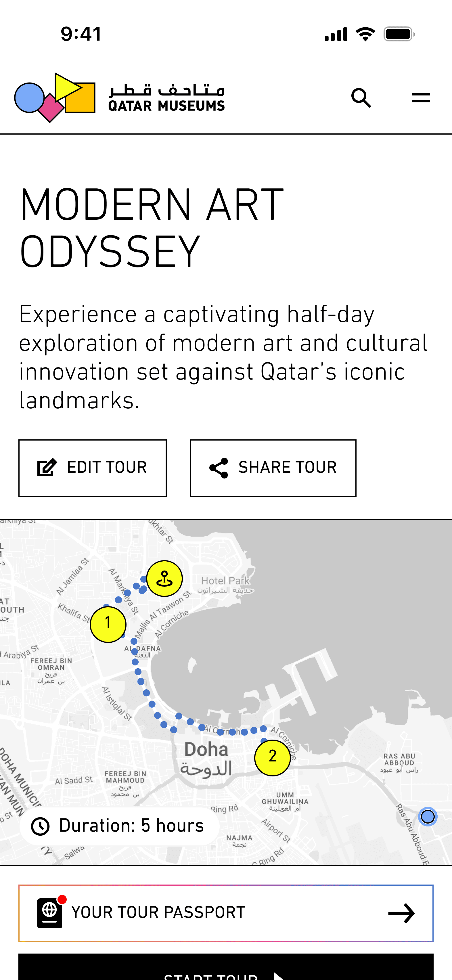Tap the clock icon beside Duration
Image resolution: width=452 pixels, height=980 pixels.
tap(40, 826)
